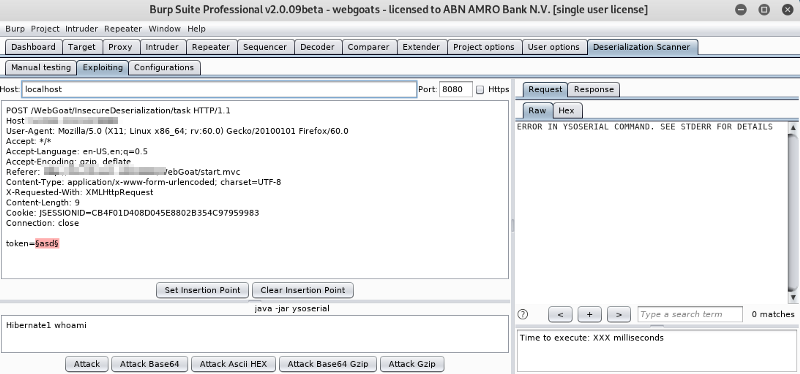800x374 pixels.
Task: Click the ysoserial error message text
Action: pos(645,127)
